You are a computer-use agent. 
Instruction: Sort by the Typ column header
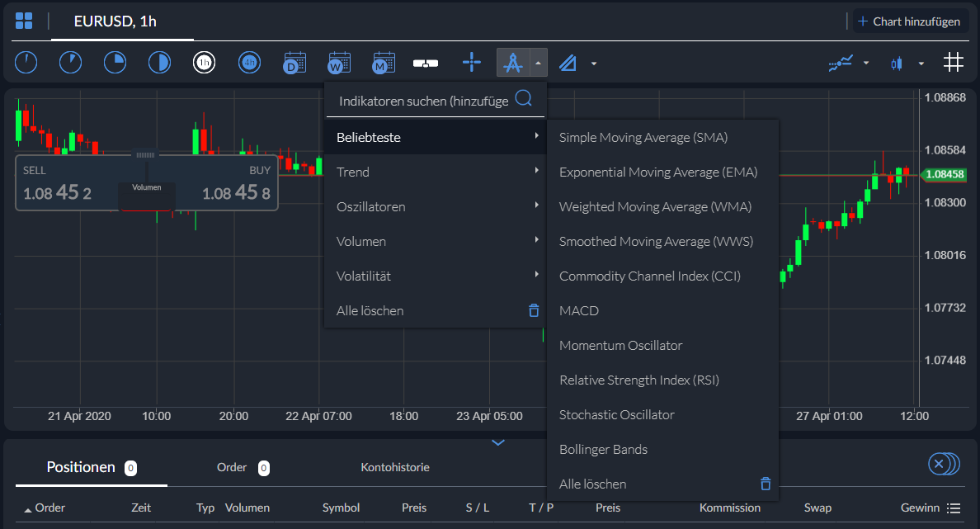coord(205,508)
